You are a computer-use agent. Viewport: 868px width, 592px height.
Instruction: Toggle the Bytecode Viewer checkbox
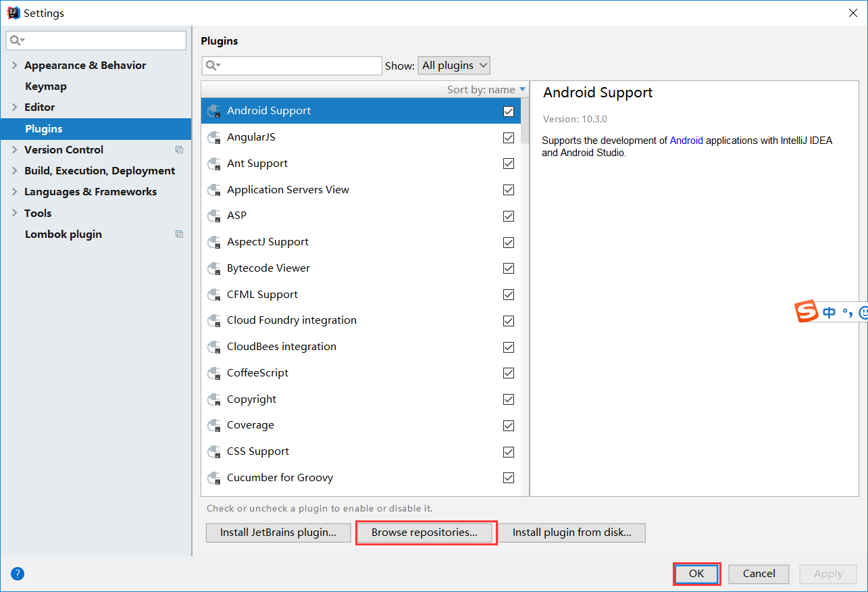click(x=509, y=269)
